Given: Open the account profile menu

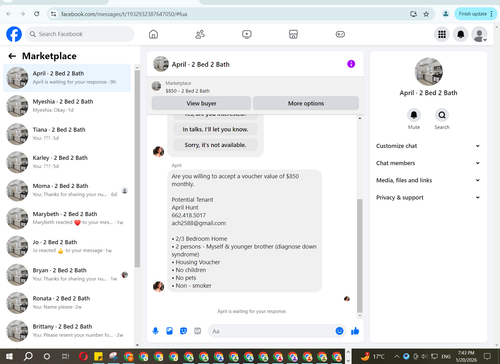Looking at the screenshot, I should (x=479, y=34).
